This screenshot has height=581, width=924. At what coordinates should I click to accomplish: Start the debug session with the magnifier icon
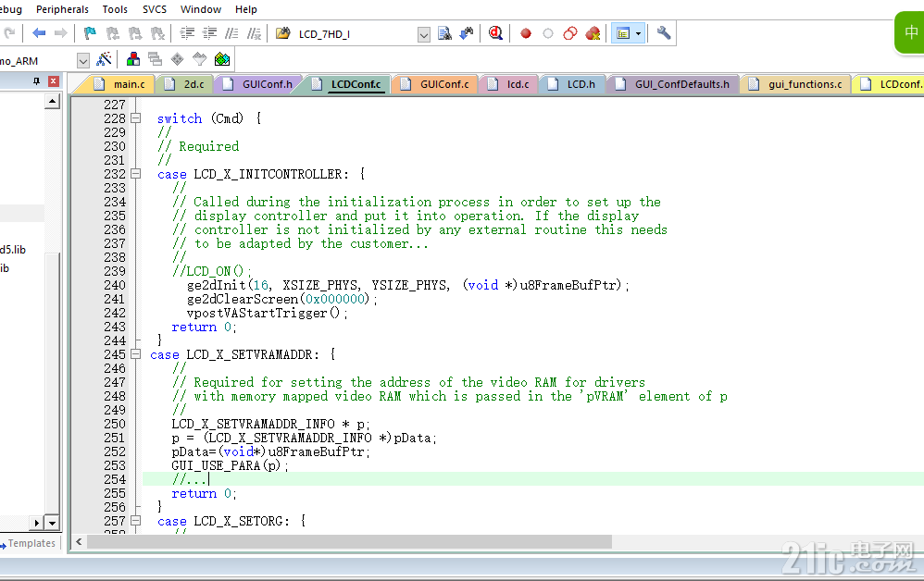(495, 33)
